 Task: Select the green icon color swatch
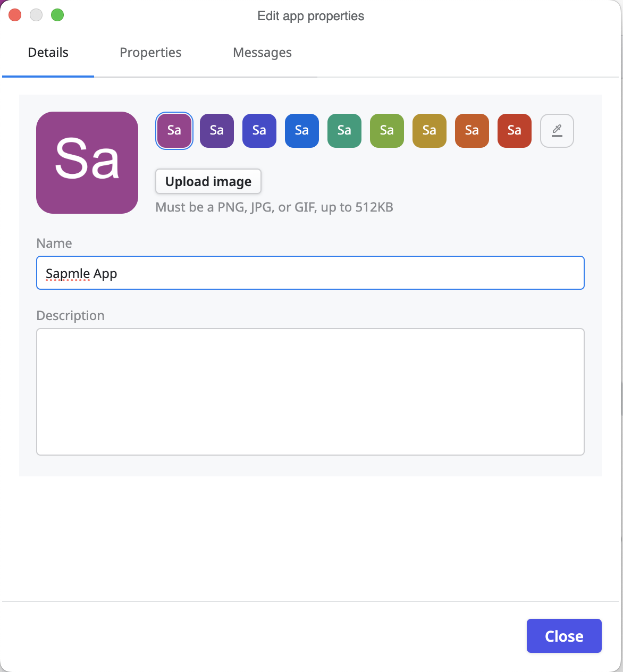(386, 130)
